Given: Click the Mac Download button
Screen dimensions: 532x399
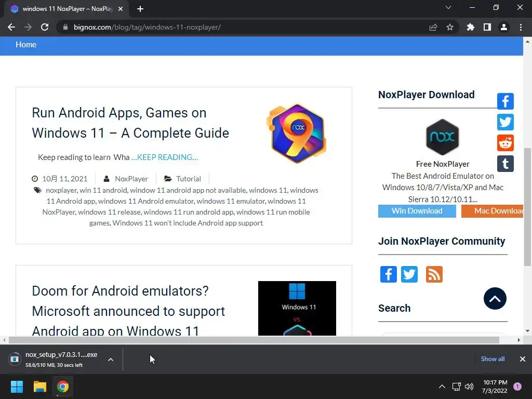Looking at the screenshot, I should coord(493,211).
